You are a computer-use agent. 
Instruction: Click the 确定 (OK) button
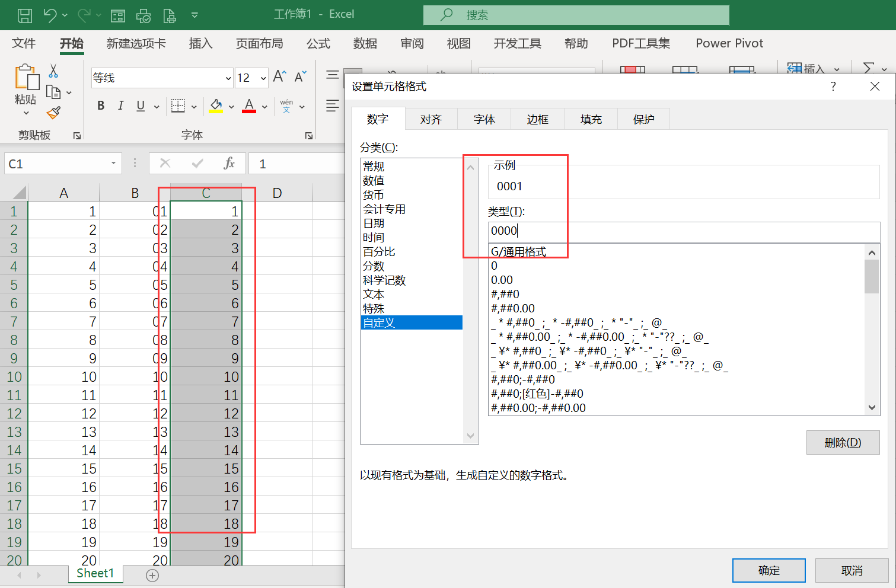click(x=769, y=570)
